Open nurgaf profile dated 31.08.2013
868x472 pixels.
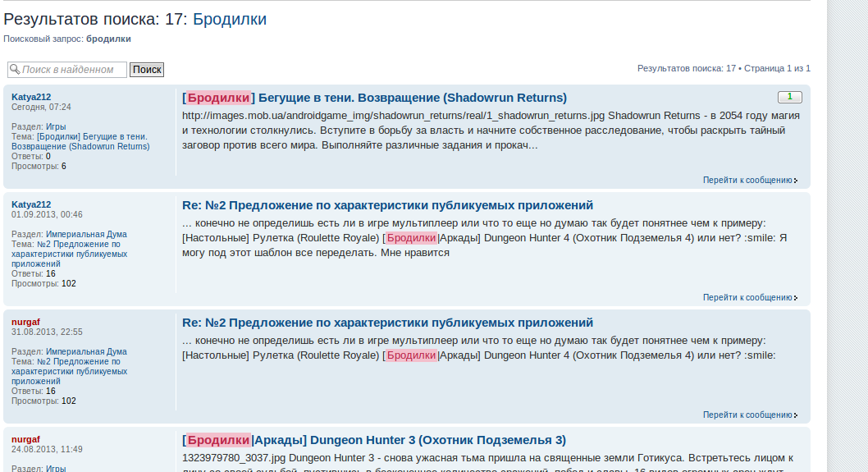click(x=25, y=322)
